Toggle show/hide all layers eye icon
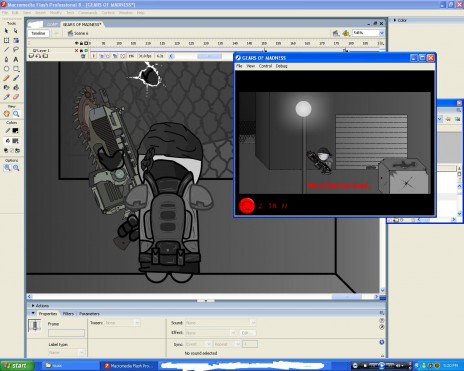This screenshot has width=464, height=371. [x=76, y=43]
